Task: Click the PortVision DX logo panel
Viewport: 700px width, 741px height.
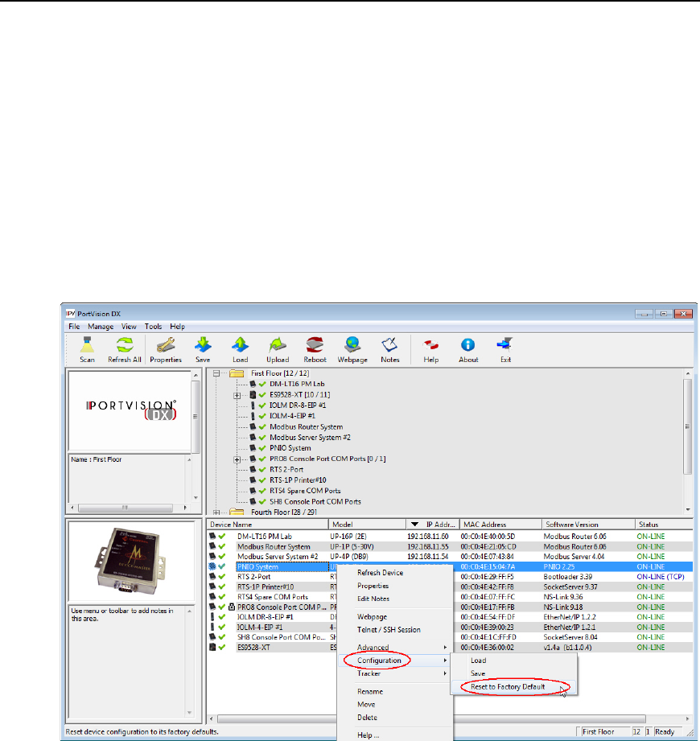Action: click(x=130, y=410)
